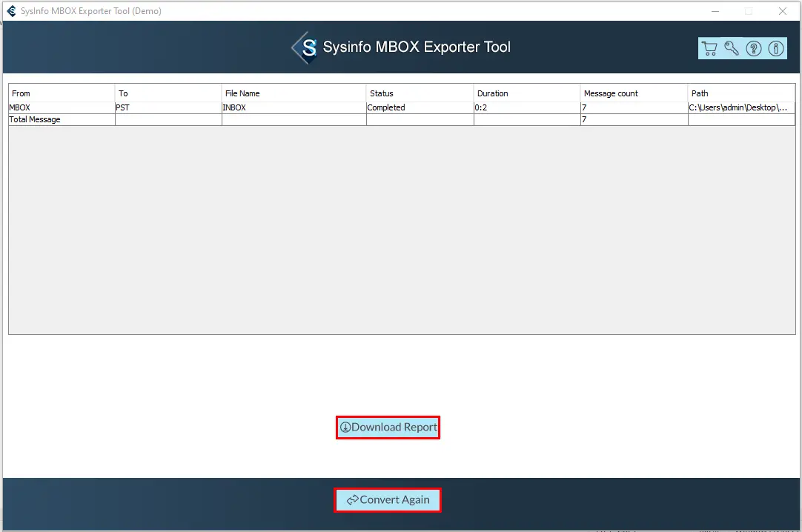The width and height of the screenshot is (802, 532).
Task: Select the From column header
Action: pyautogui.click(x=62, y=93)
